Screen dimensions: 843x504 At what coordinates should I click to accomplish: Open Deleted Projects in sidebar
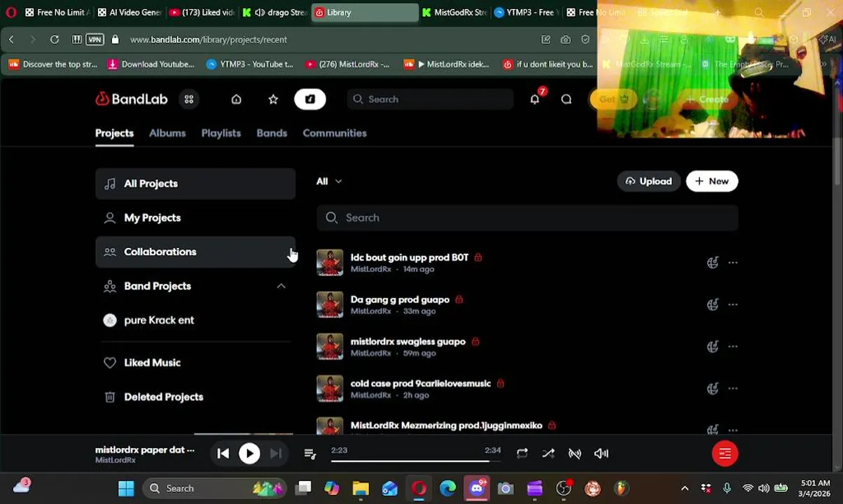coord(195,397)
